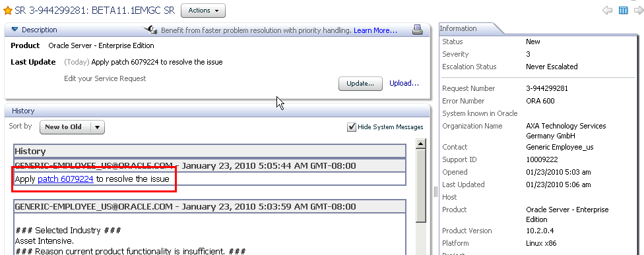Viewport: 644px width, 255px height.
Task: Click the Product Version value 10.2.0.4
Action: coord(540,231)
